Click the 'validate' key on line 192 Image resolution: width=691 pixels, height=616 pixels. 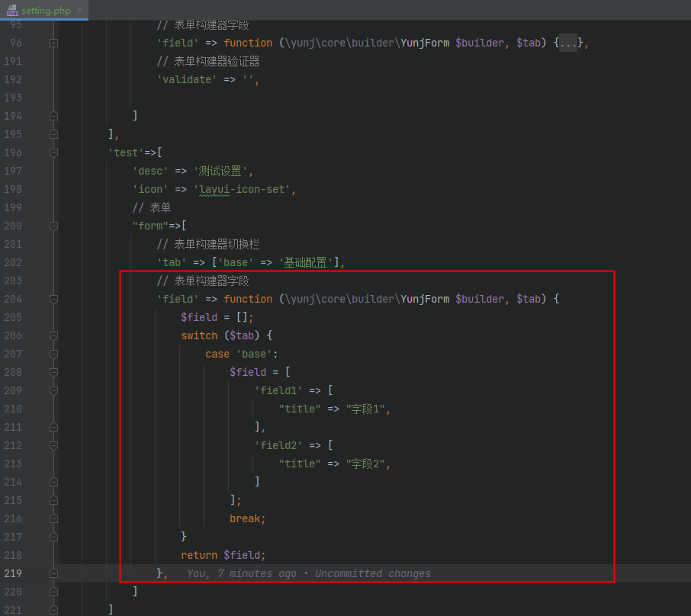187,79
